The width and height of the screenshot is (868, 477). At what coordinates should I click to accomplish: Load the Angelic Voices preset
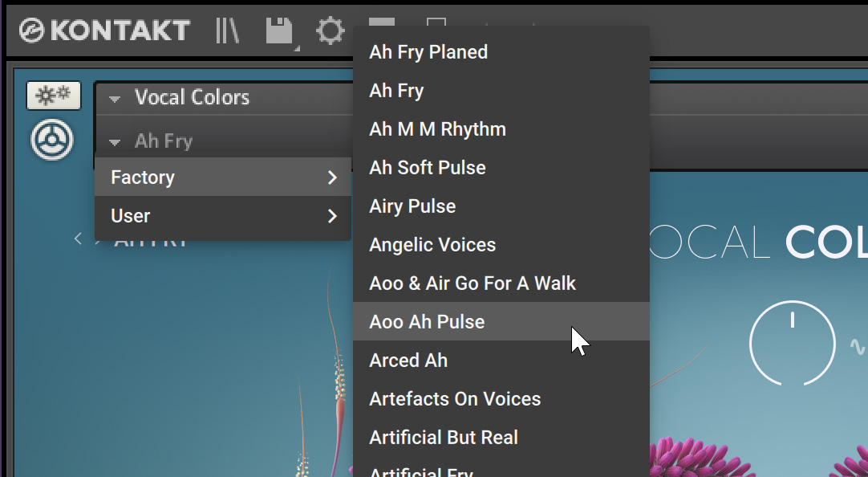click(x=432, y=245)
